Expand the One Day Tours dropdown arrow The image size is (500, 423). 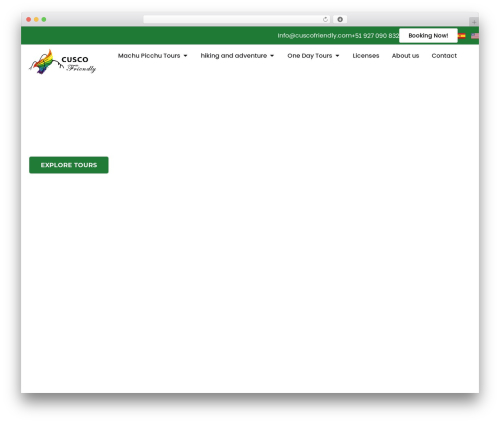(x=337, y=56)
